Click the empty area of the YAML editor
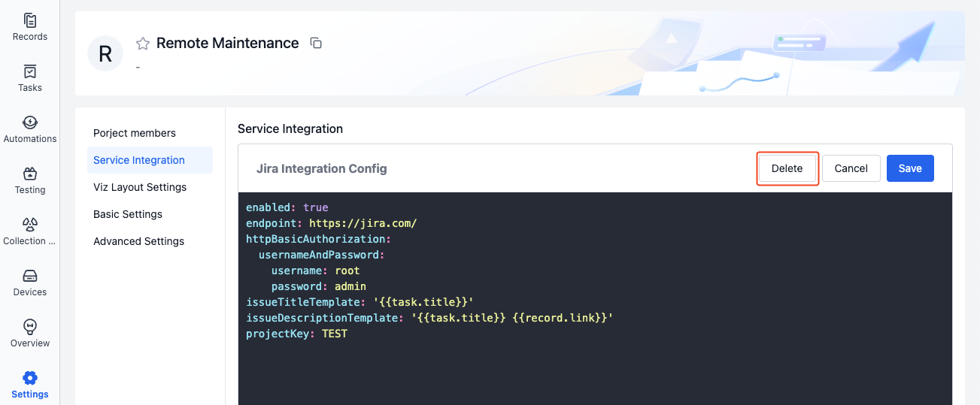 [x=594, y=373]
